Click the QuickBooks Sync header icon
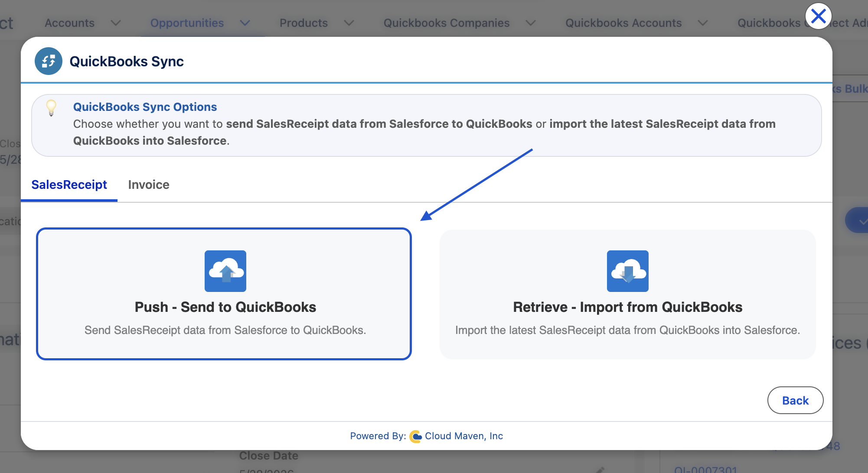This screenshot has width=868, height=473. pyautogui.click(x=49, y=61)
